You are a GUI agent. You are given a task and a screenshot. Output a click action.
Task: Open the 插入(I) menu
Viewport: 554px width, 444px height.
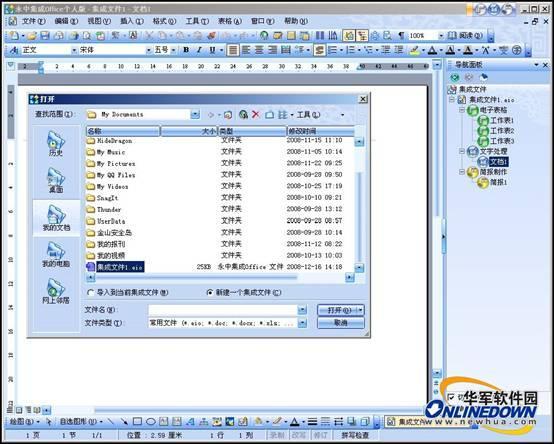[x=132, y=21]
